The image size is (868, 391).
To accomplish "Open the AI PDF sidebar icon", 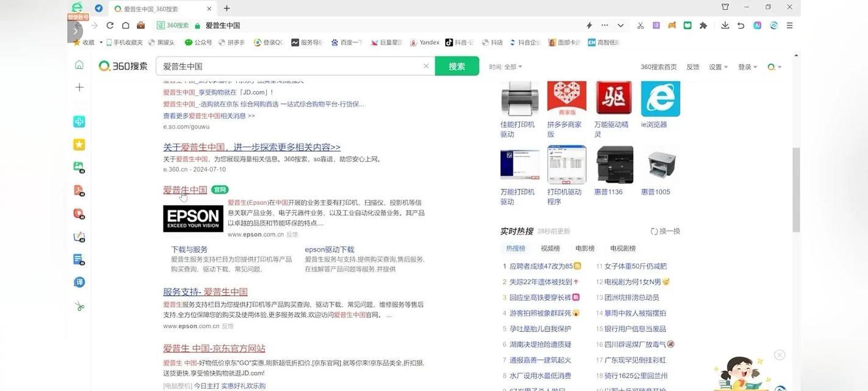I will [79, 190].
